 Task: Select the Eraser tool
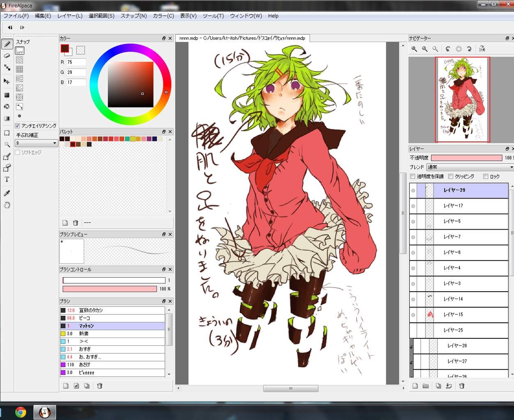pyautogui.click(x=7, y=56)
